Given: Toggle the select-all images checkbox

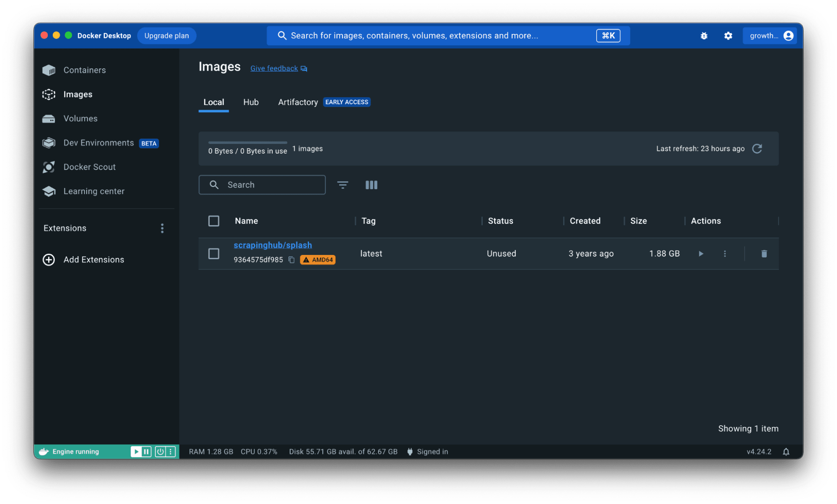Looking at the screenshot, I should point(214,221).
